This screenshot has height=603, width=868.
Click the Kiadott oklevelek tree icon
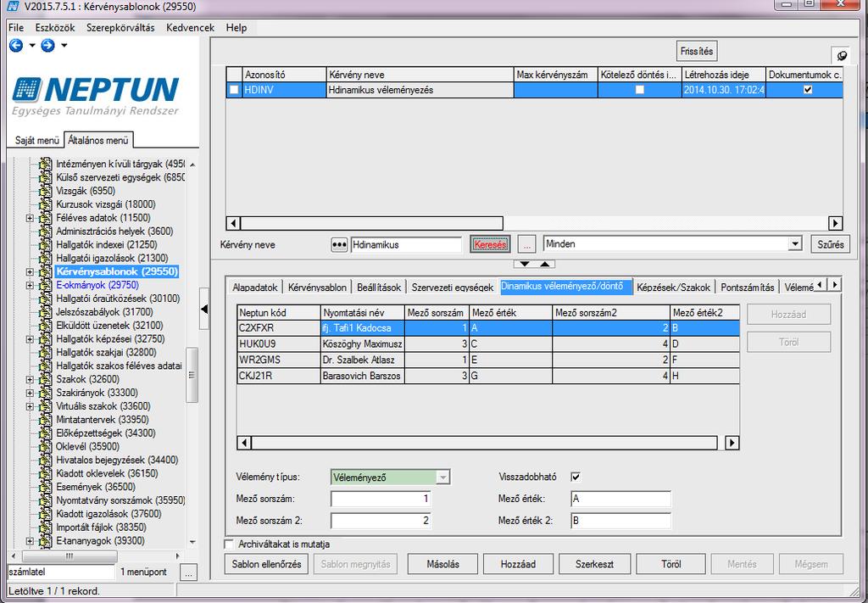pyautogui.click(x=46, y=473)
